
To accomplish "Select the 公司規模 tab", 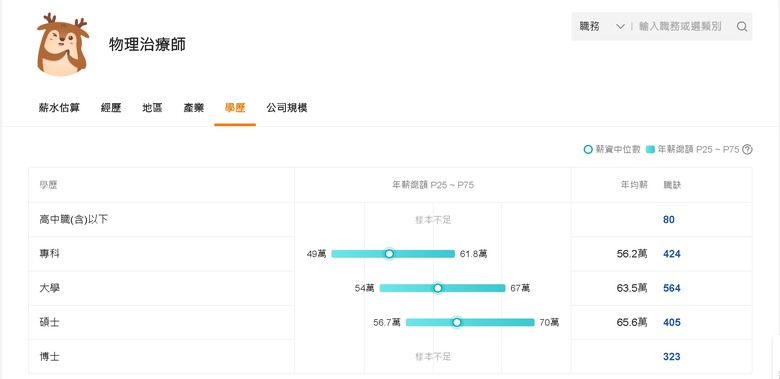I will pyautogui.click(x=287, y=108).
